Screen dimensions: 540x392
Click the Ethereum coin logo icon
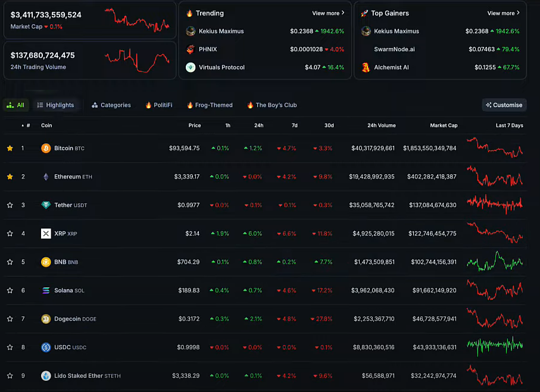[46, 177]
